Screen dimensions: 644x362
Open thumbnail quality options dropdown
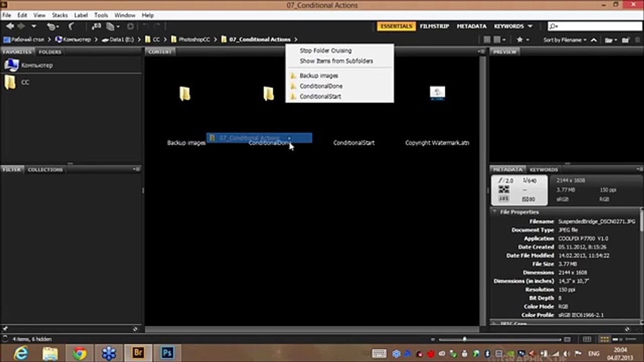[x=499, y=40]
